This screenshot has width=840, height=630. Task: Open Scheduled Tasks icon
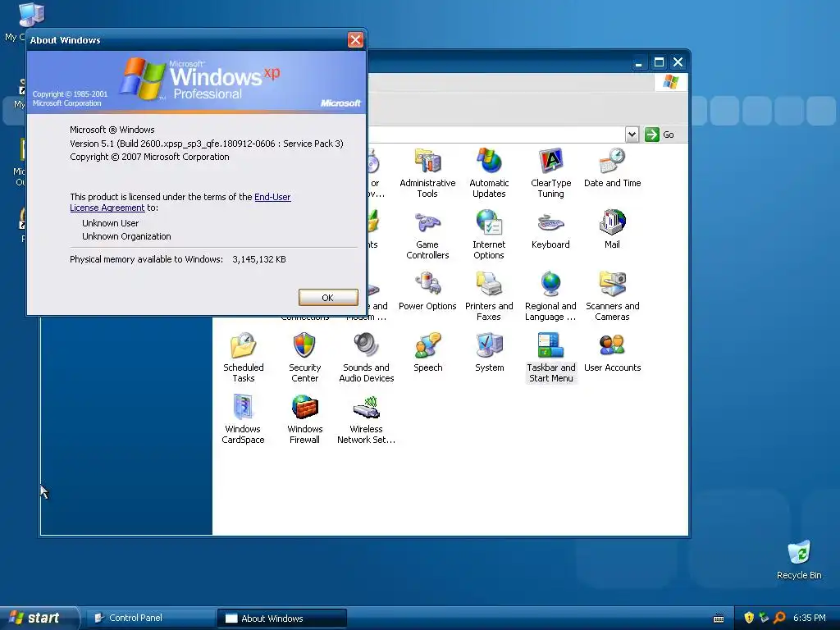click(243, 358)
